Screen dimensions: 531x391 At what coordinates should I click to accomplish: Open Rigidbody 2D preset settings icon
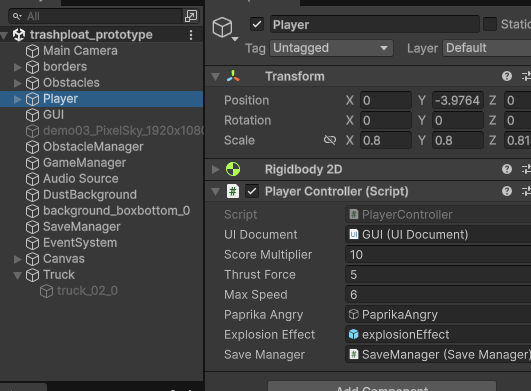click(x=526, y=169)
